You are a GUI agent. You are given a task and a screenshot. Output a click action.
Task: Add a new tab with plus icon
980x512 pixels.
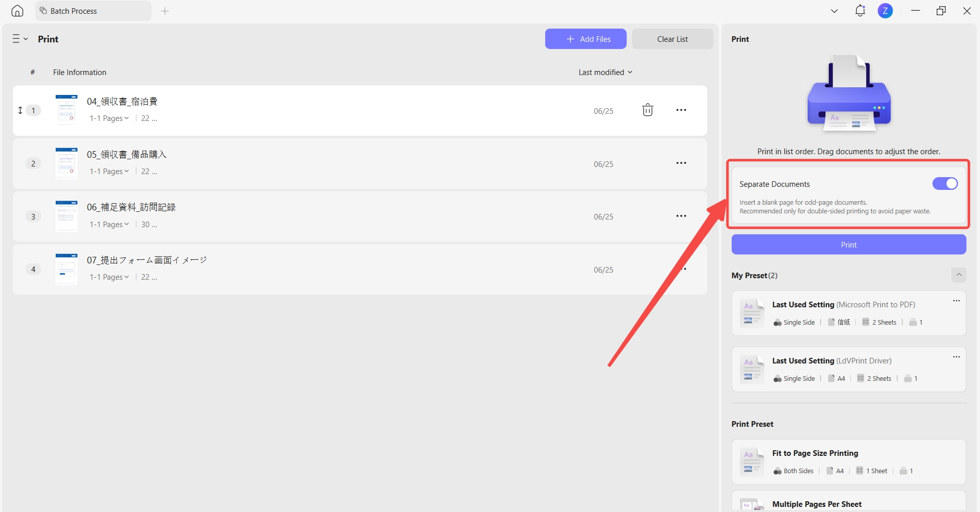165,11
